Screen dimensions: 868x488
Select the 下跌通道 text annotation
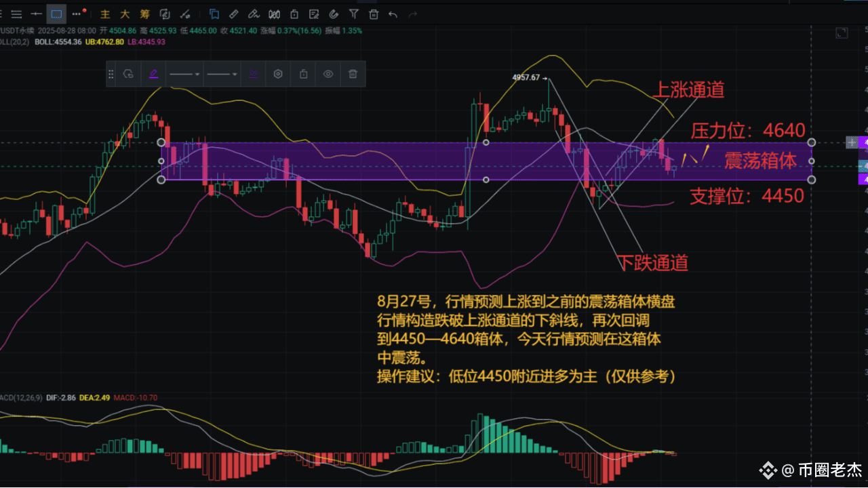click(652, 263)
